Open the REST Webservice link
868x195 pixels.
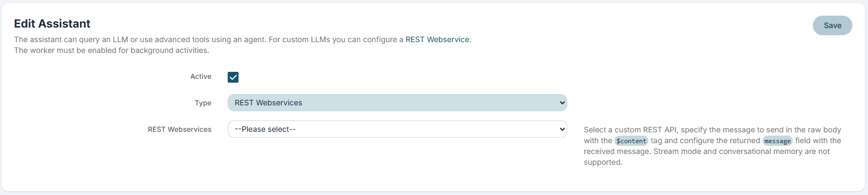pos(438,39)
